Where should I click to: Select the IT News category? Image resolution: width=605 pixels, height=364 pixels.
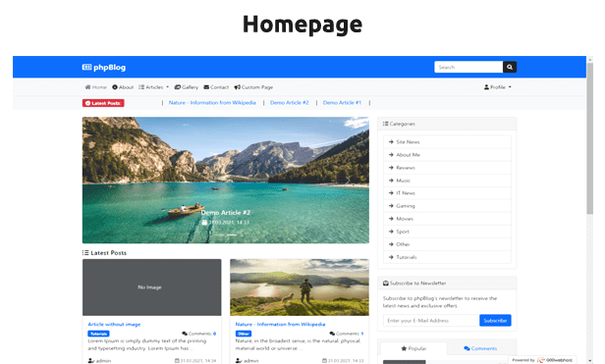tap(447, 193)
